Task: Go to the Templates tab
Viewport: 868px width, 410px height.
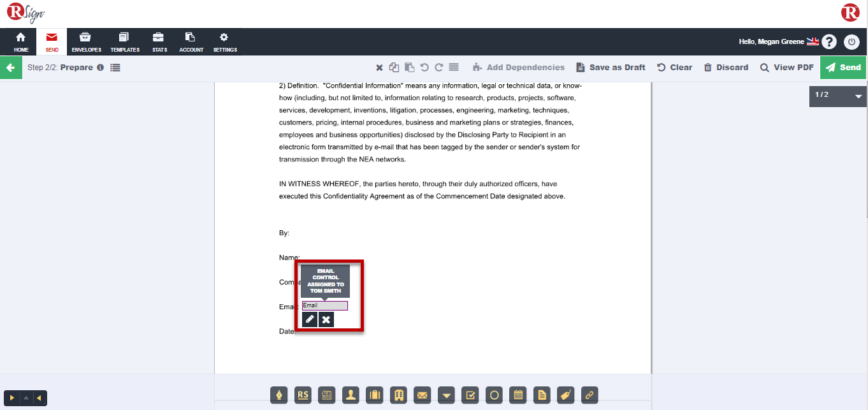Action: pyautogui.click(x=124, y=42)
